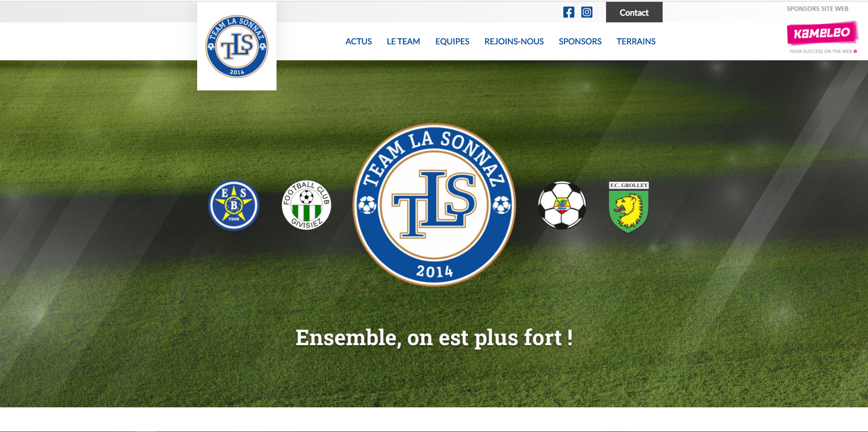Open the TERRAINS menu item
The image size is (868, 432).
[636, 42]
